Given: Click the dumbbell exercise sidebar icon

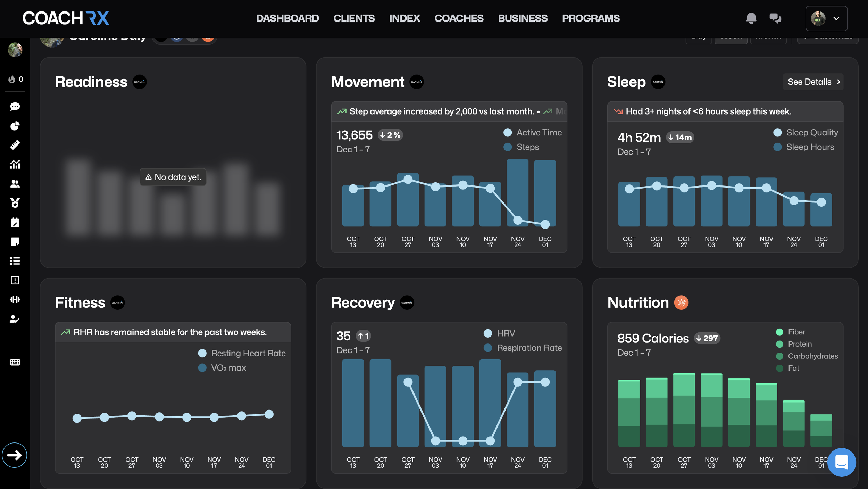Looking at the screenshot, I should [x=15, y=299].
